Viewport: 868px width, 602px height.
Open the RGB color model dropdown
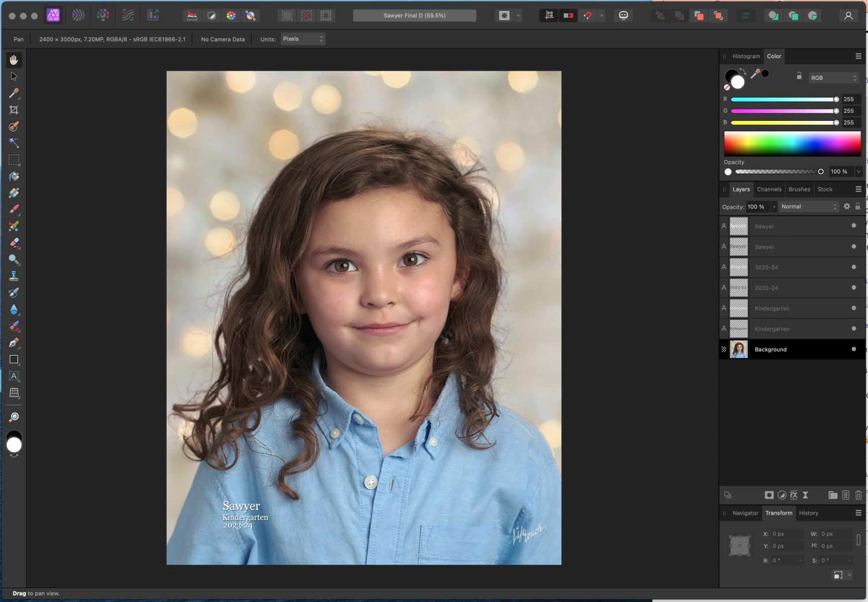click(834, 77)
